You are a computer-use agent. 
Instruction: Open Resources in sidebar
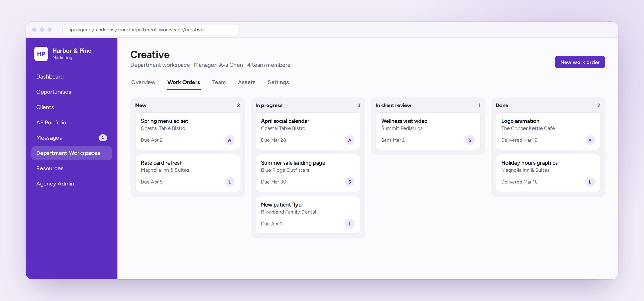point(72,168)
